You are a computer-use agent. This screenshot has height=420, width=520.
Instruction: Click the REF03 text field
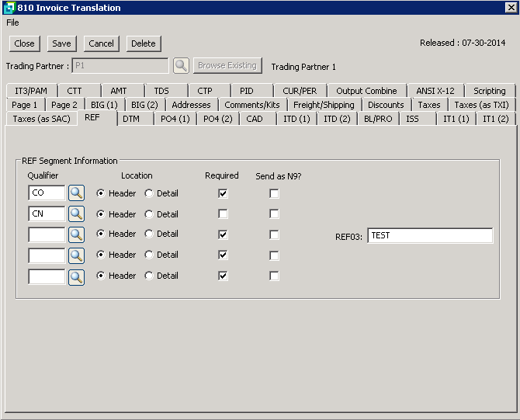[x=429, y=235]
